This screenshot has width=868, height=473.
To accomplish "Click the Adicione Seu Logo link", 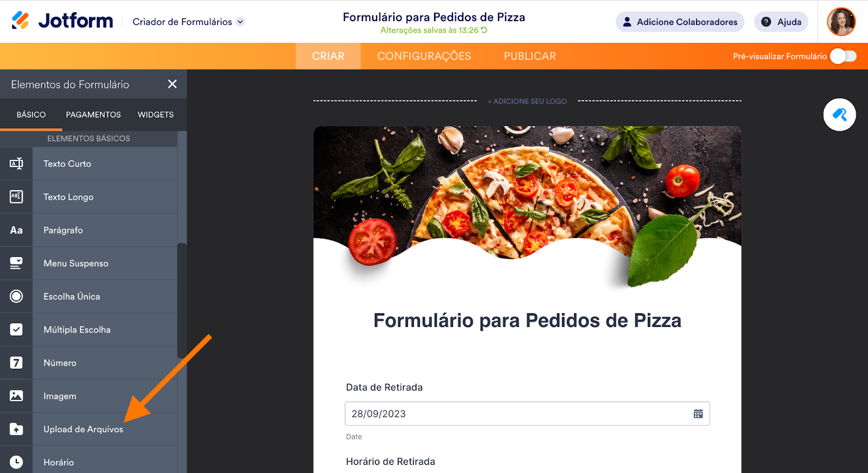I will click(527, 101).
